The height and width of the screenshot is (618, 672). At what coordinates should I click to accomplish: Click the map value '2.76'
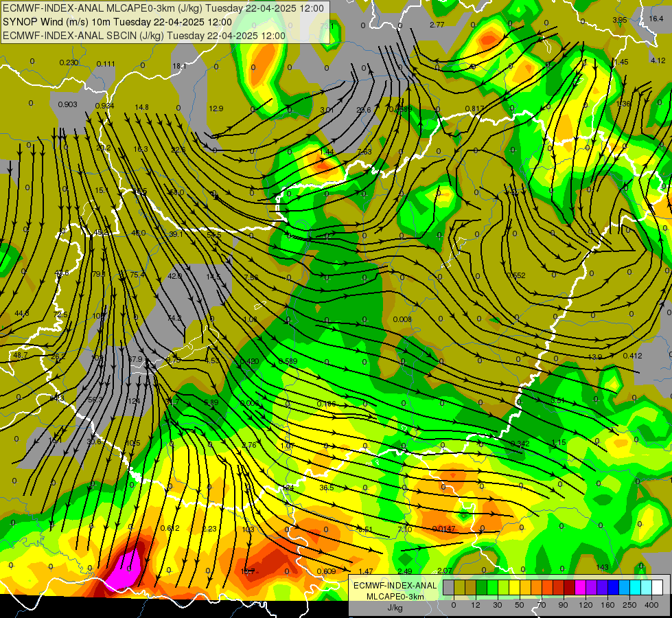tap(249, 445)
